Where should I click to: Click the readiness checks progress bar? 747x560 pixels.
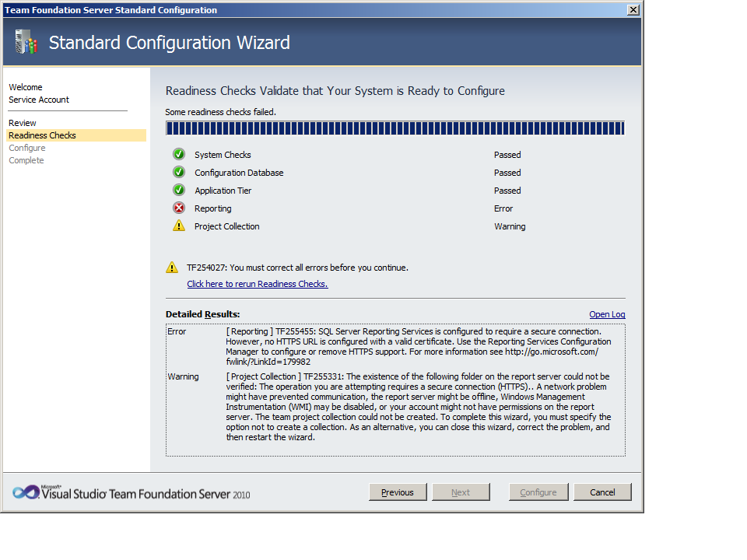[395, 128]
